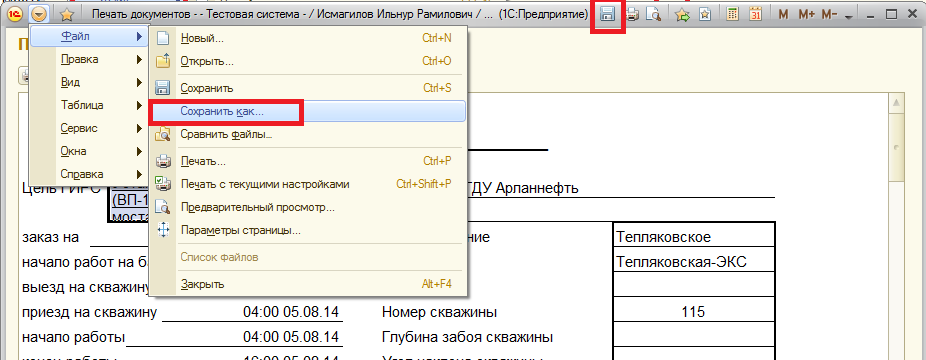Click the M- memory subtract button
Viewport: 926px width, 360px height.
[830, 15]
